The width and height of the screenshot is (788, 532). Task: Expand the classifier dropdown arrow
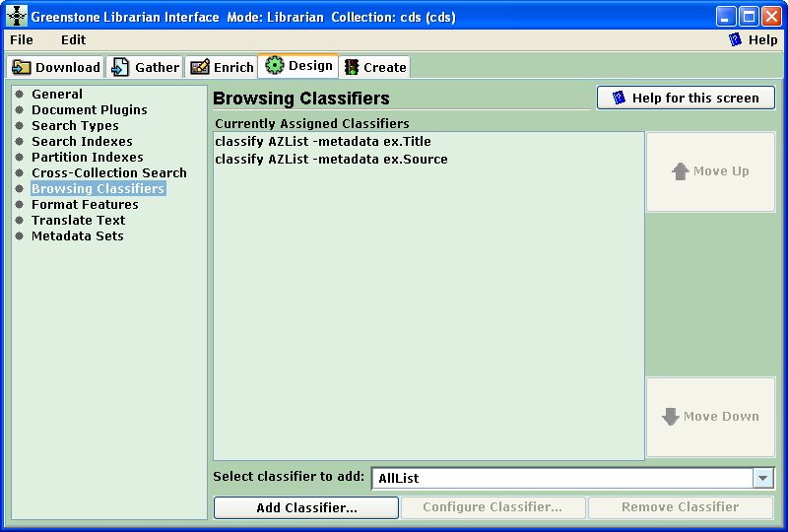[x=763, y=478]
